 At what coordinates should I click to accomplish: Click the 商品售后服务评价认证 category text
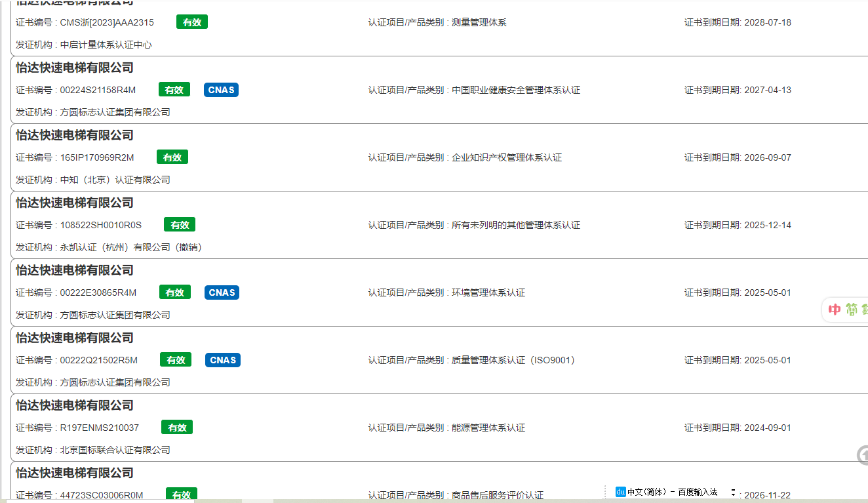[x=498, y=495]
